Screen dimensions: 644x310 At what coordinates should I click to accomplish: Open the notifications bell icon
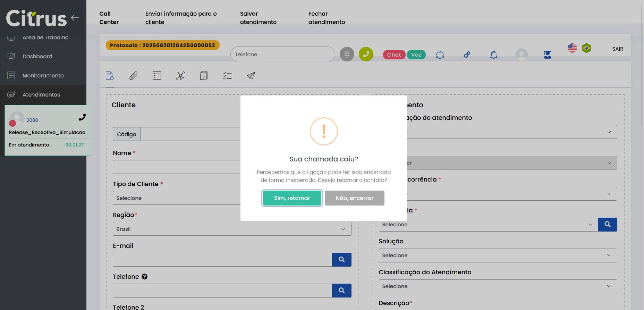493,55
